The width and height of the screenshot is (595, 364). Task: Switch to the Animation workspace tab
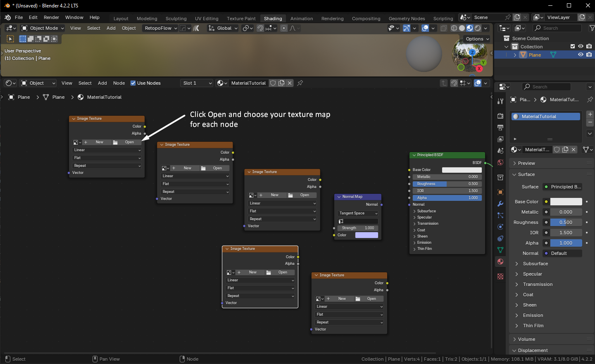(302, 19)
